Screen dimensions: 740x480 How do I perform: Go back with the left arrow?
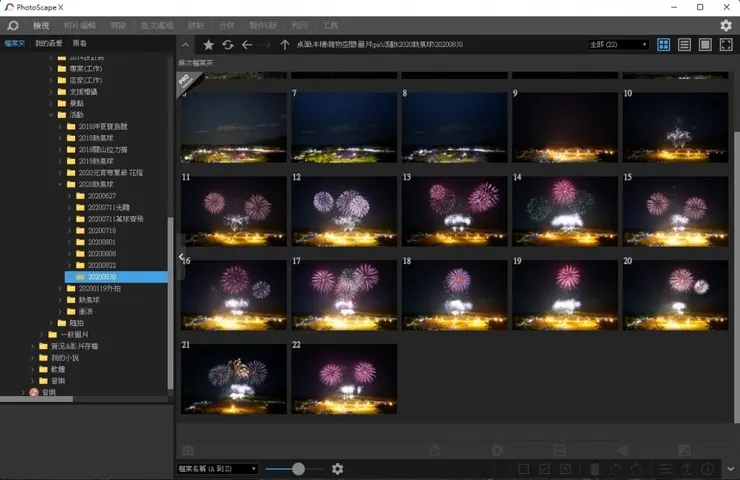click(x=247, y=45)
